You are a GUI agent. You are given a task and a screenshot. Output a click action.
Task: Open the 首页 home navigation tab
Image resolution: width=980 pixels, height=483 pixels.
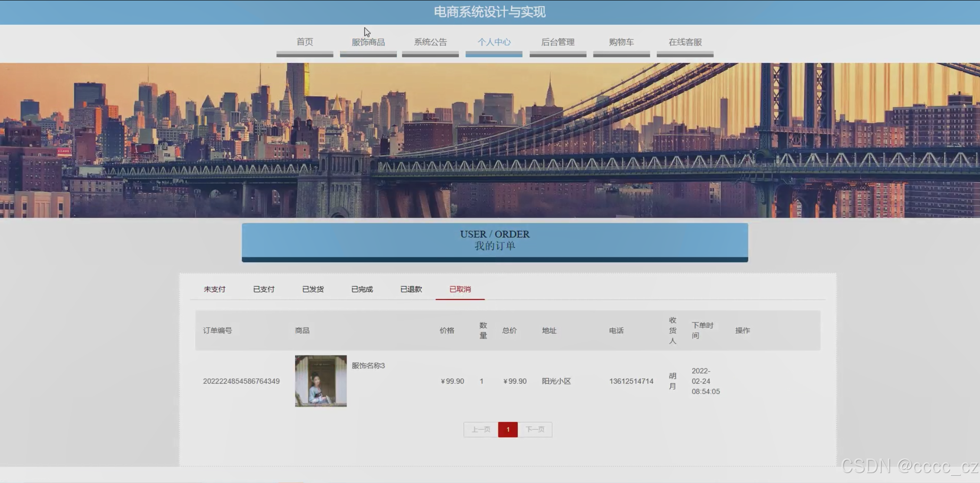coord(305,42)
